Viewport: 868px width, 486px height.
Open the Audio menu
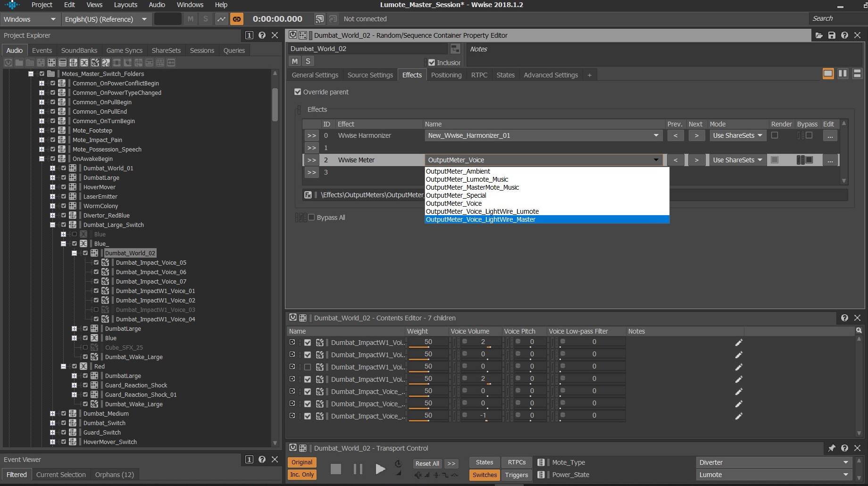pyautogui.click(x=157, y=5)
